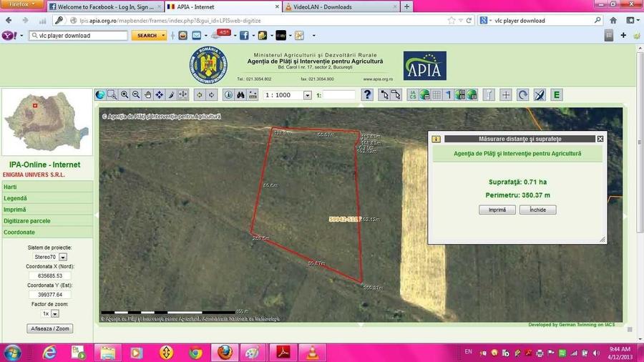Open the zoom factor 1x dropdown
This screenshot has width=644, height=362.
pos(54,313)
